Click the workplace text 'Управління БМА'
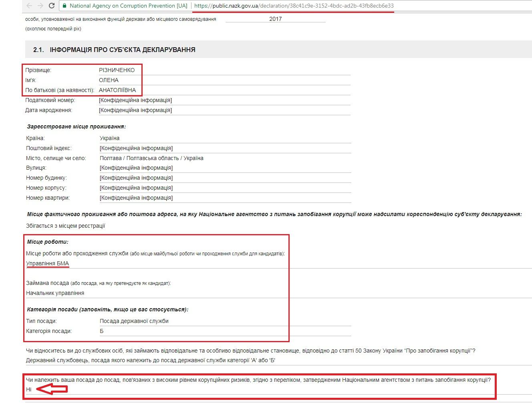Viewport: 532px width, 403px height. (x=47, y=263)
